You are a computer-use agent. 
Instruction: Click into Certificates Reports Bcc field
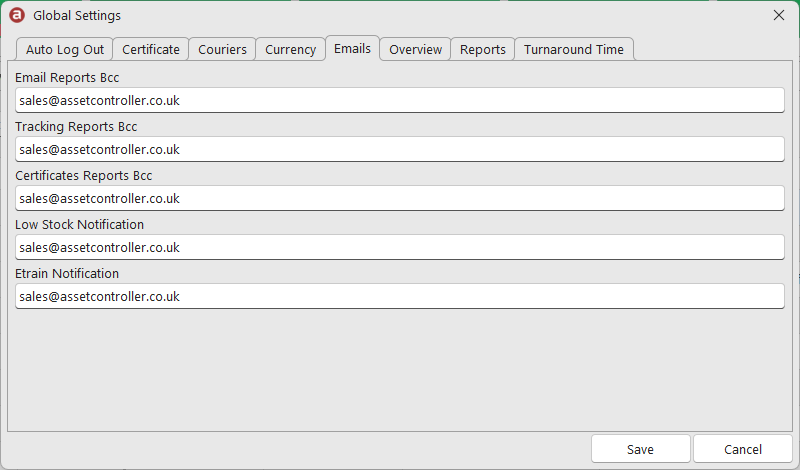[x=399, y=199]
